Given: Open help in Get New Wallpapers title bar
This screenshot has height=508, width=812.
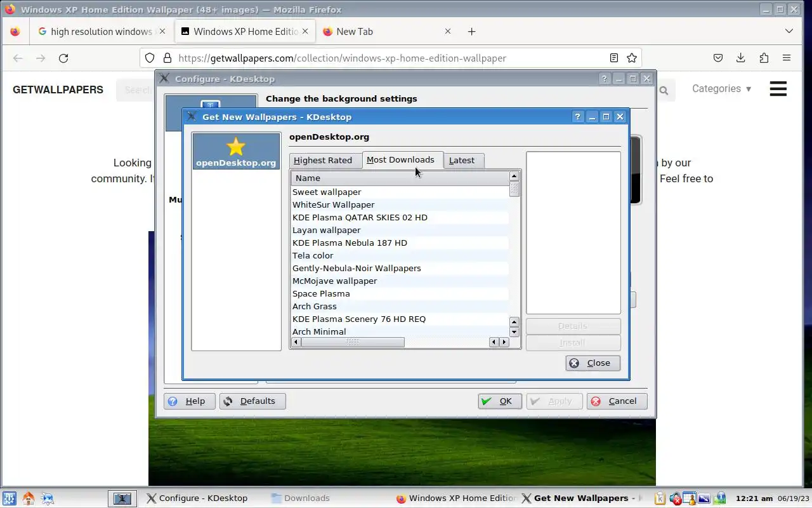Looking at the screenshot, I should pyautogui.click(x=577, y=117).
